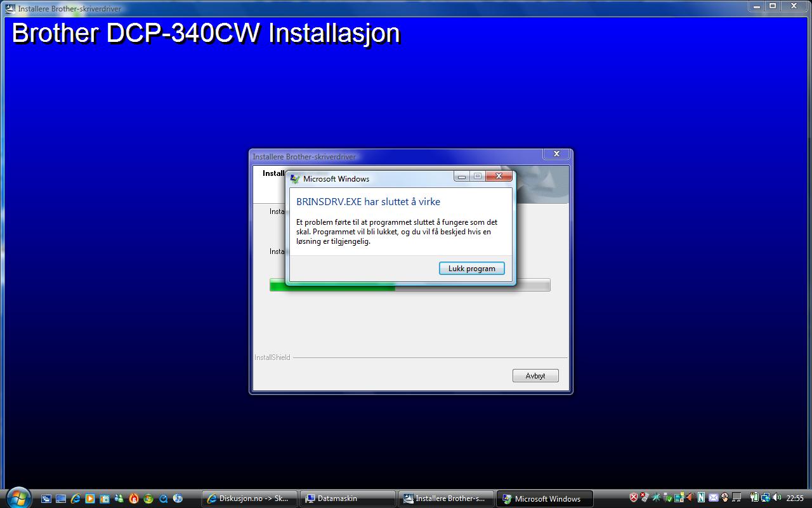Image resolution: width=812 pixels, height=508 pixels.
Task: Launch QuickTime player quick launch icon
Action: pos(163,498)
